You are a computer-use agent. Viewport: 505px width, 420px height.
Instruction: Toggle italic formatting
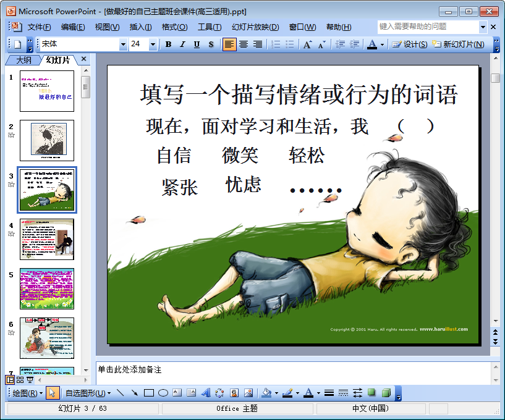(x=182, y=44)
